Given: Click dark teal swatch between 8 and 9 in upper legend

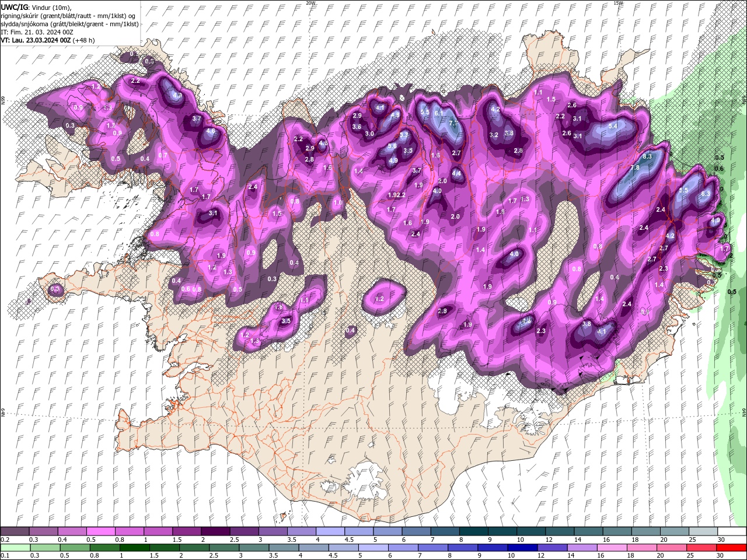Looking at the screenshot, I should pos(474,531).
